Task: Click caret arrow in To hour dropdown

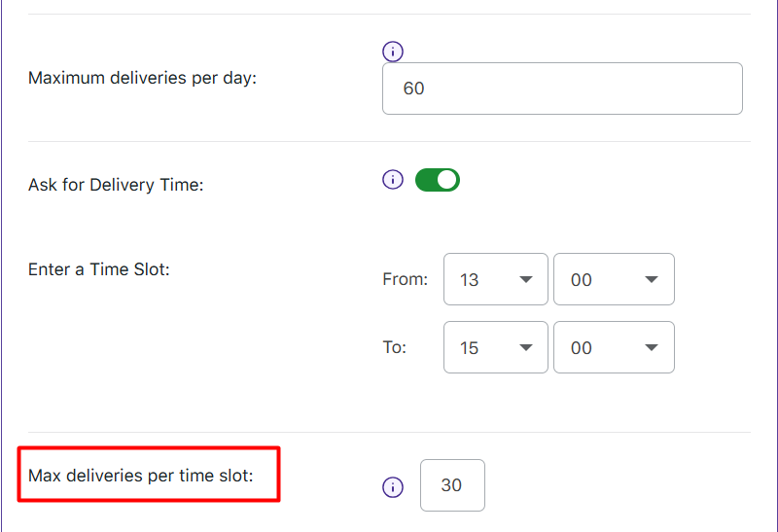Action: coord(526,348)
